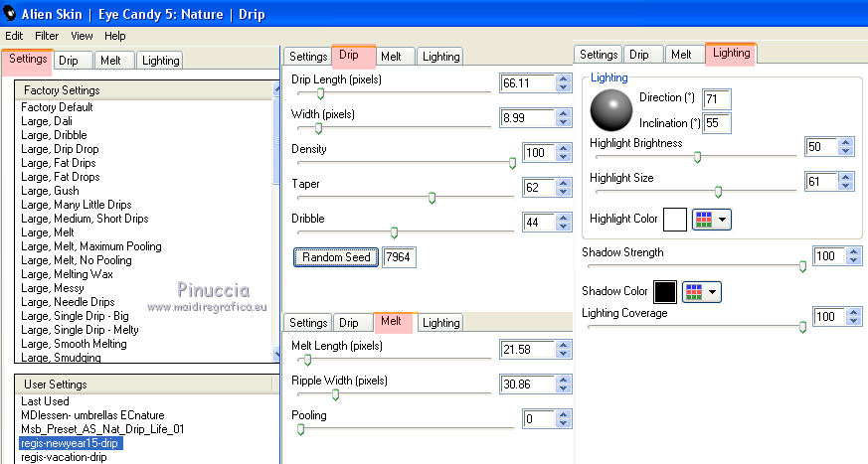The image size is (868, 464).
Task: Click the Width (pixels) spinner arrows
Action: pos(564,118)
